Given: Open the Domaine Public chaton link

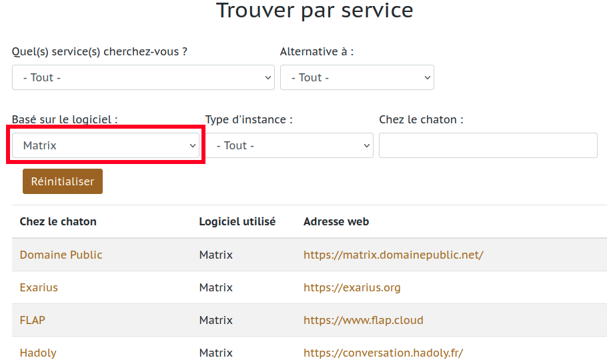Looking at the screenshot, I should [61, 255].
